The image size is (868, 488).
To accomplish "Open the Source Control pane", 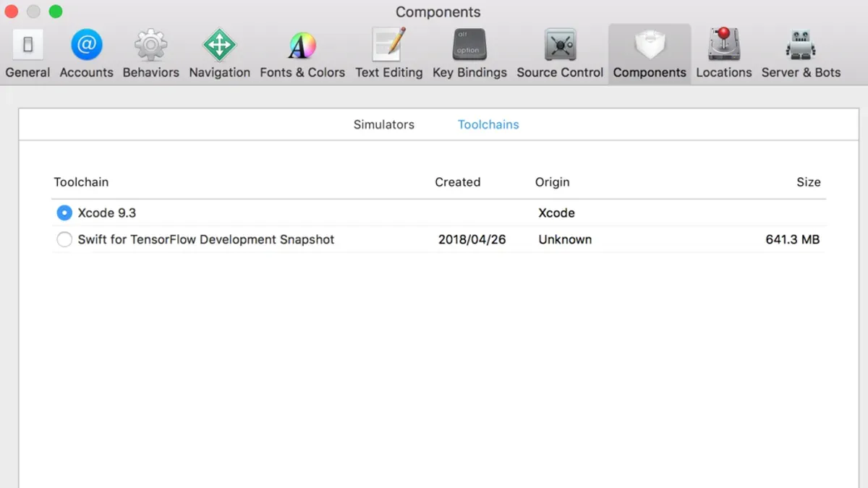I will point(560,54).
